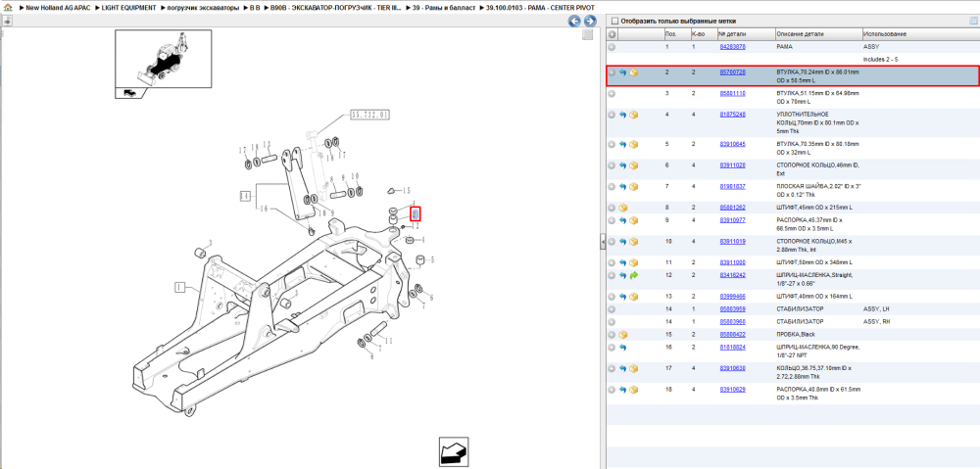This screenshot has width=980, height=469.
Task: Click blue arrow icon in row 83910645
Action: tap(622, 144)
